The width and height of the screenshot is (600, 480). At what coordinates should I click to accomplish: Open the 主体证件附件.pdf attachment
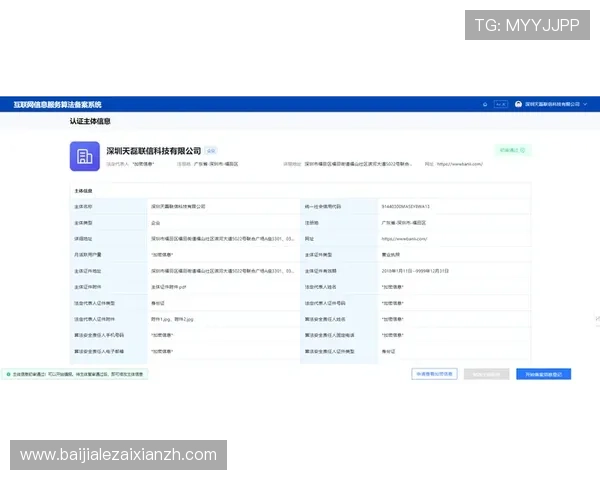pyautogui.click(x=168, y=287)
